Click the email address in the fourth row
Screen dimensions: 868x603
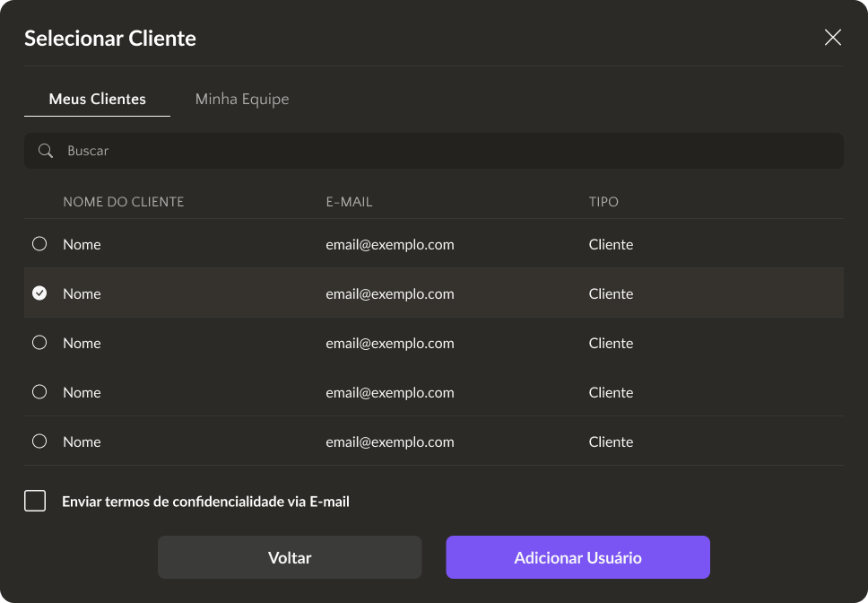tap(389, 392)
